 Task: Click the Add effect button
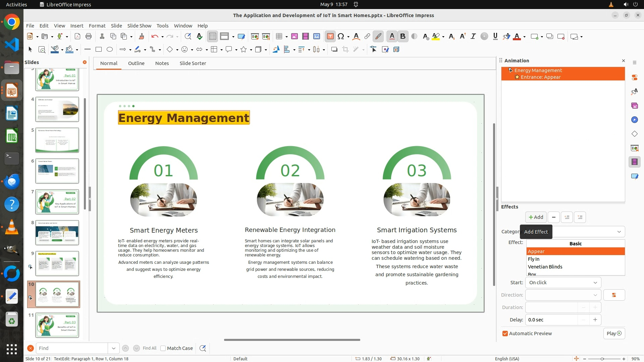(536, 217)
